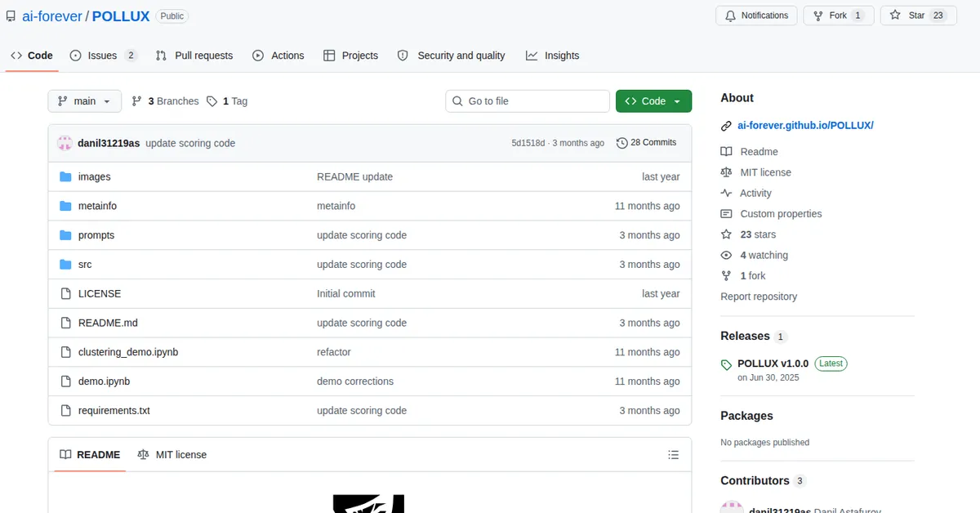Open the Initial commit message link
980x513 pixels.
pos(346,293)
